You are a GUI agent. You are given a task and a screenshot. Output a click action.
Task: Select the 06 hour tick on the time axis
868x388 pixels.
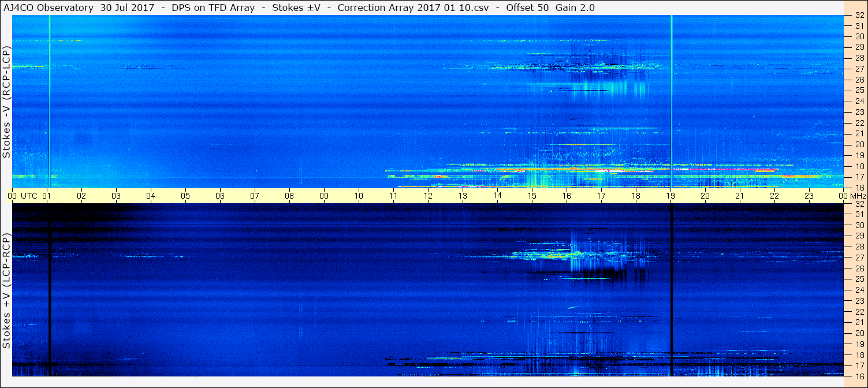coord(220,196)
